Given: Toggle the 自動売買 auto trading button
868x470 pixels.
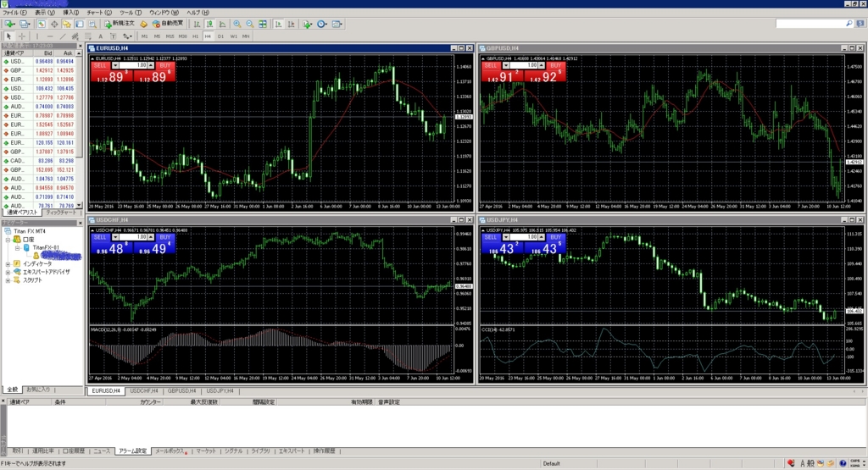Looking at the screenshot, I should pos(168,24).
